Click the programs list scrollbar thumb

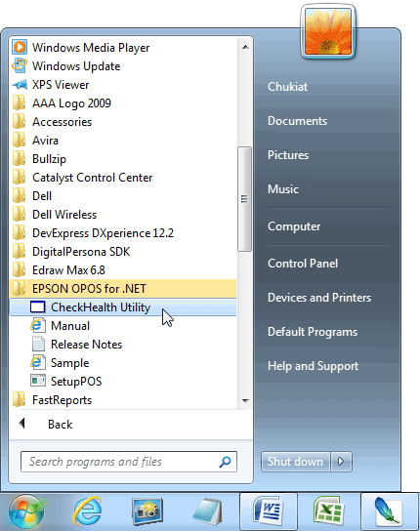coord(244,199)
